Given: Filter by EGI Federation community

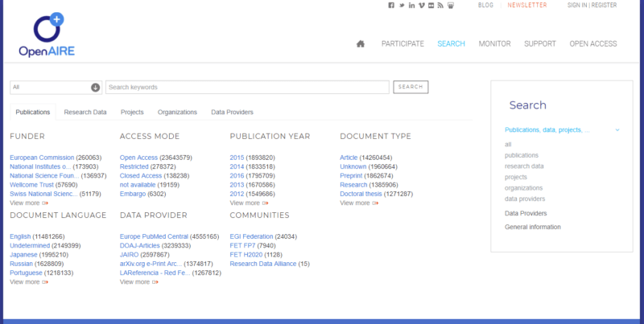Looking at the screenshot, I should click(x=251, y=236).
